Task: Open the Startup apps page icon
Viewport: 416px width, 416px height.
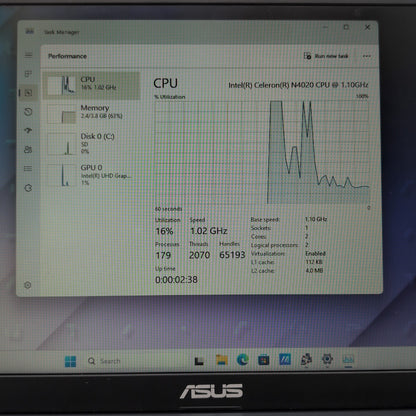Action: (x=28, y=130)
